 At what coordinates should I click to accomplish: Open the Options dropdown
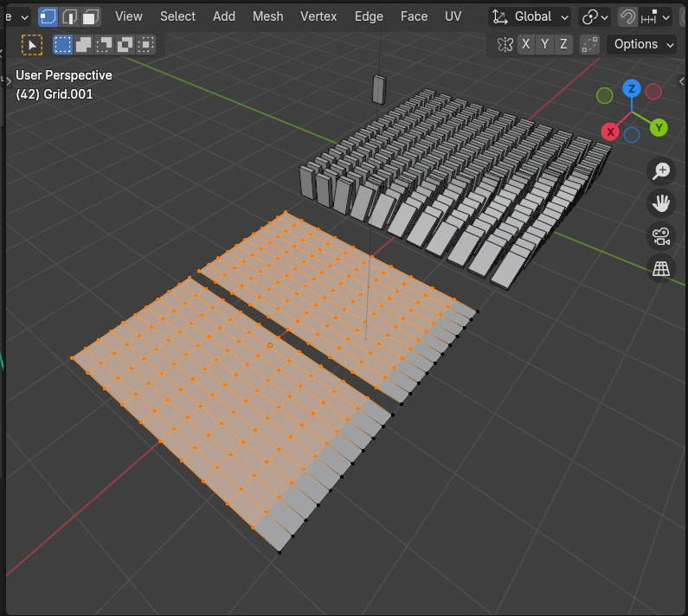point(642,44)
